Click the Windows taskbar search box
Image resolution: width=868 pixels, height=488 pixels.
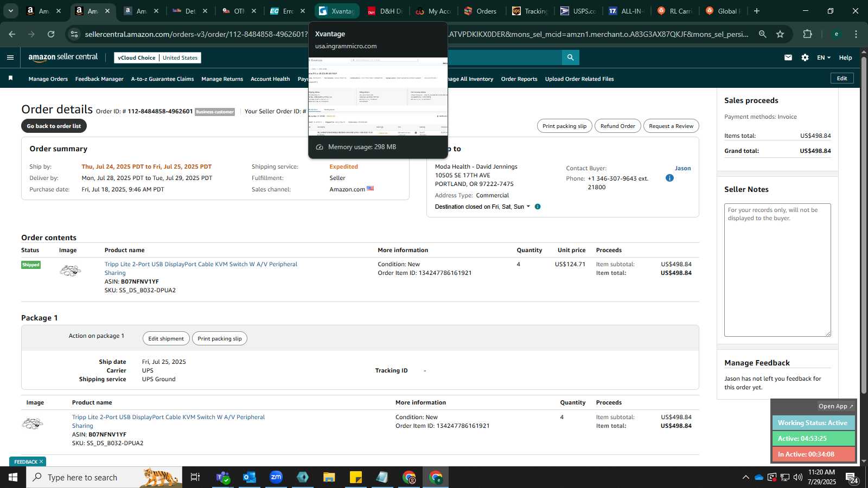pos(105,477)
